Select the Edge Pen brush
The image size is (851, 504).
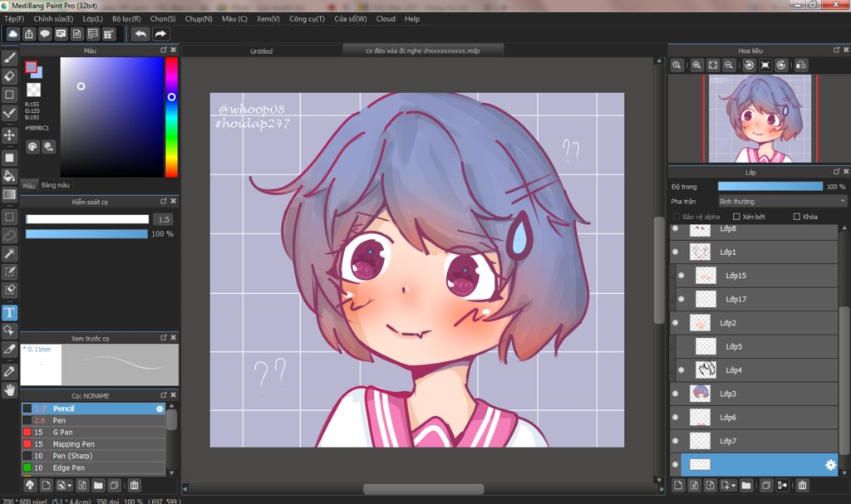click(93, 467)
